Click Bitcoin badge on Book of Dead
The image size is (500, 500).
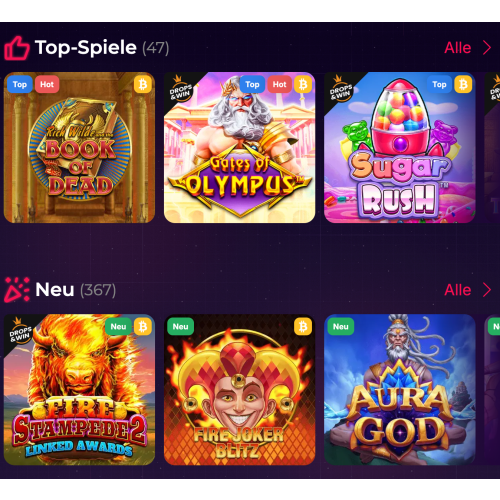click(143, 84)
